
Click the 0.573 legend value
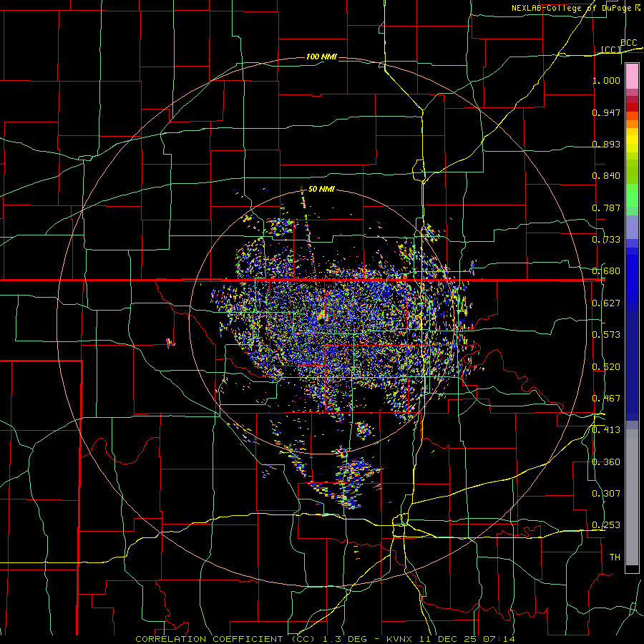(606, 335)
